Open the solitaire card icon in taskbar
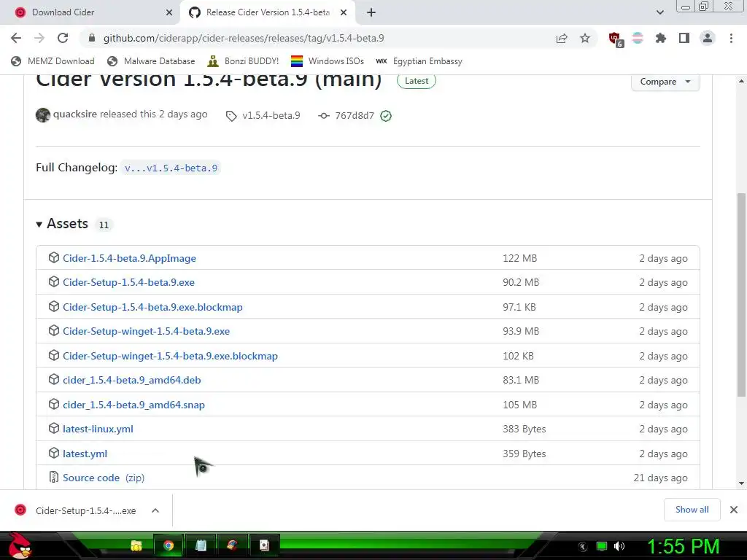Viewport: 747px width, 560px height. [264, 545]
